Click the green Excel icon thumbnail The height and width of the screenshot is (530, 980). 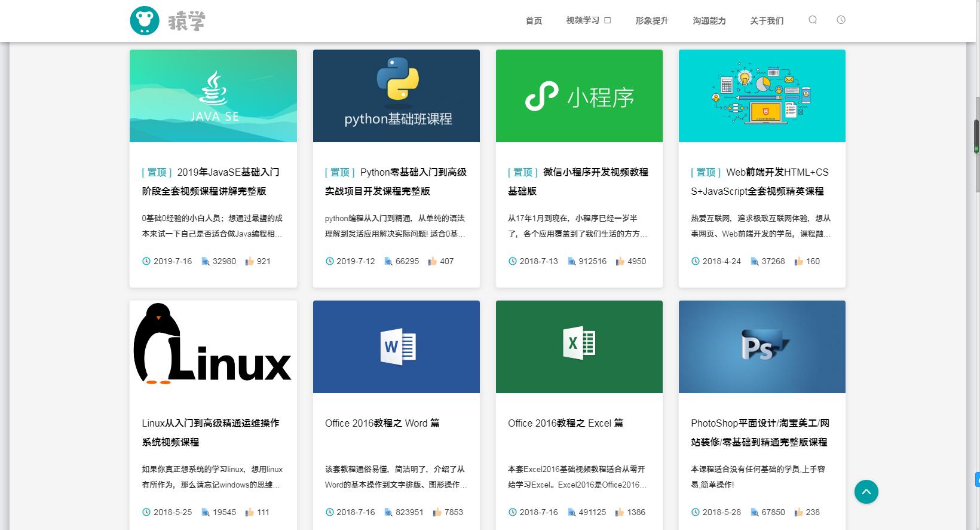click(x=579, y=347)
